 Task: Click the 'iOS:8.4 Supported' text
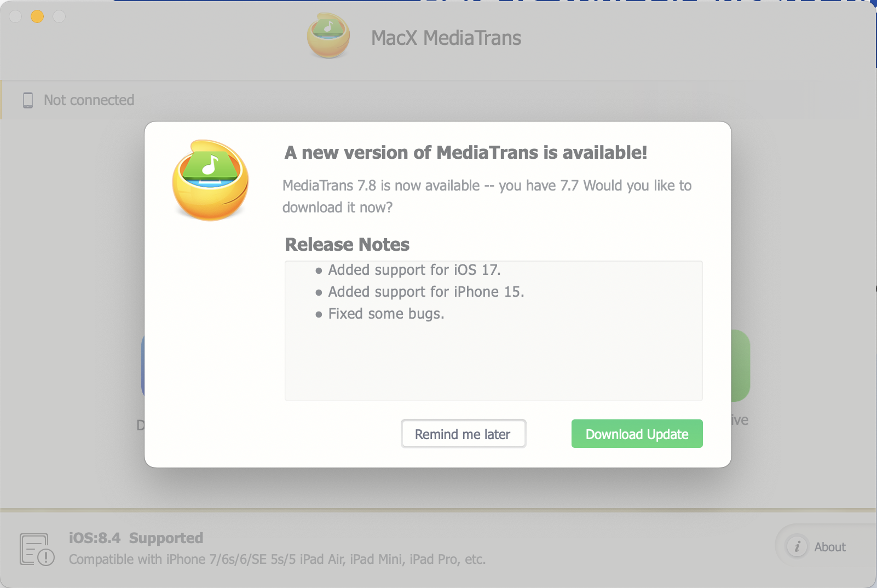[x=136, y=538]
